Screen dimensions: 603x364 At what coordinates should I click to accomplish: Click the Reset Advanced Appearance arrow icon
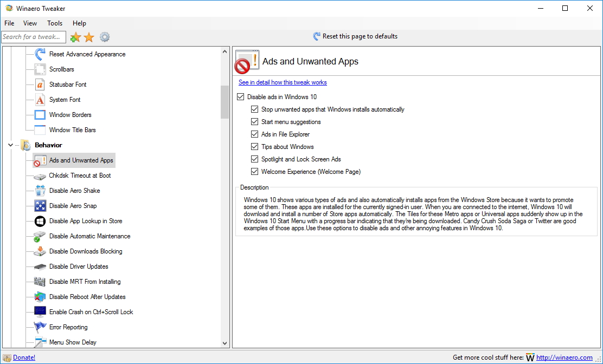click(40, 54)
